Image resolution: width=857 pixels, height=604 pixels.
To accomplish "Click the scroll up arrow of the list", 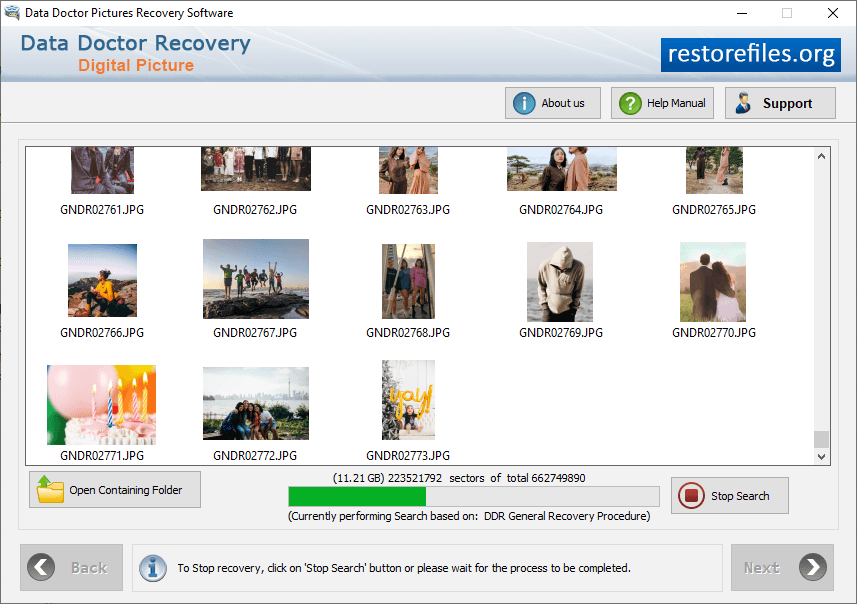I will (821, 156).
